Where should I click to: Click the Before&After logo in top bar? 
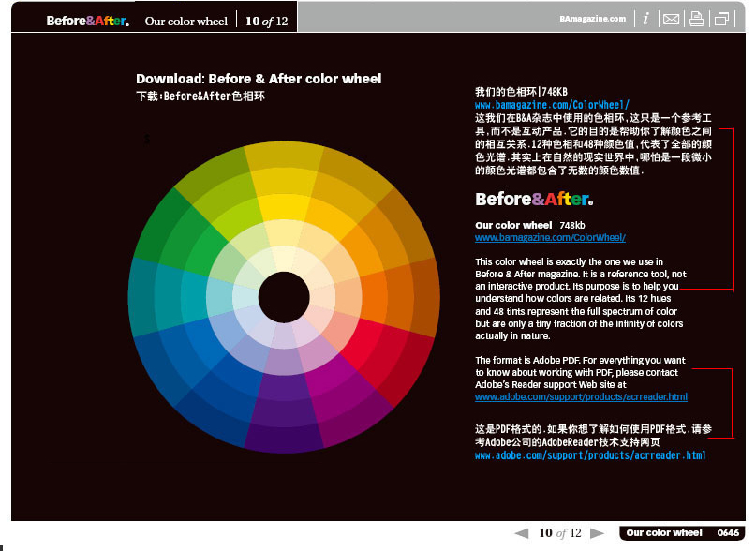click(88, 21)
